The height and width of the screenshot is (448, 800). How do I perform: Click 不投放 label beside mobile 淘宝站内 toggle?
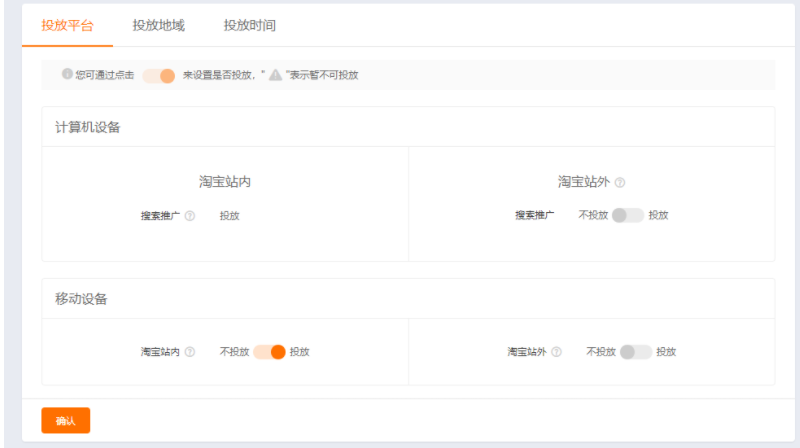pyautogui.click(x=234, y=352)
